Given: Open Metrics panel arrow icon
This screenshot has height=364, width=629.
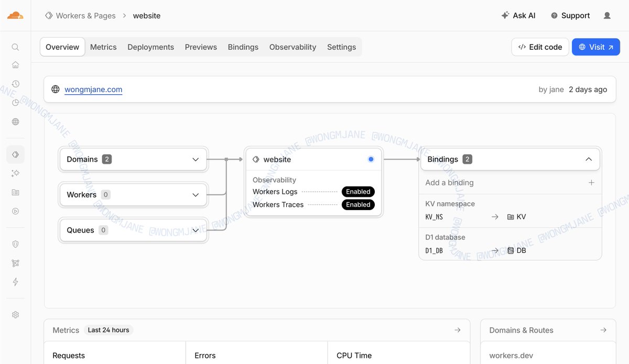Looking at the screenshot, I should click(x=457, y=330).
